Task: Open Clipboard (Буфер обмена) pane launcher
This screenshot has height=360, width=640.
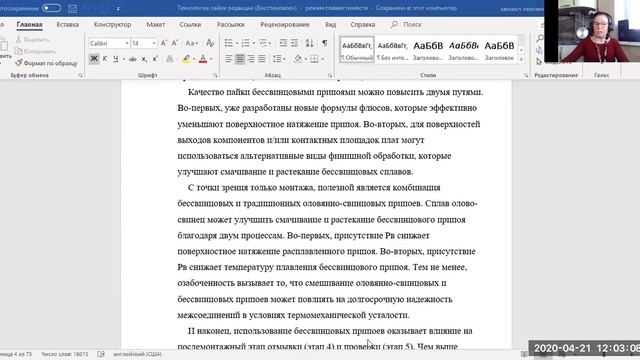Action: tap(80, 76)
